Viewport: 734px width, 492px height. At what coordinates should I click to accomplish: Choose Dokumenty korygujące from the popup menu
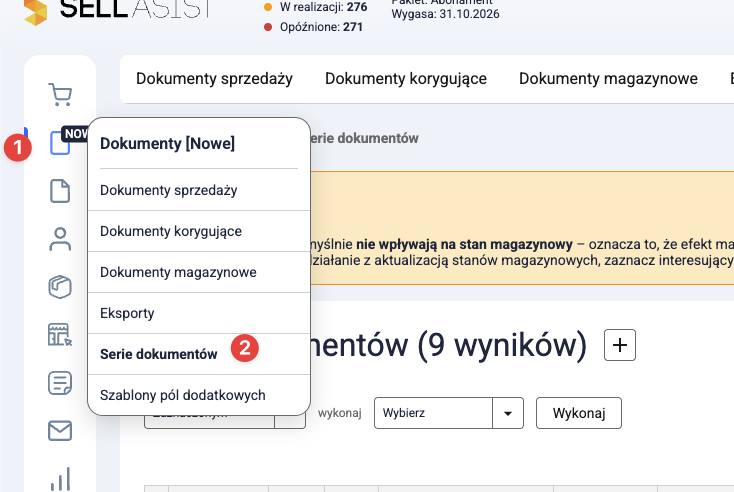[x=170, y=231]
